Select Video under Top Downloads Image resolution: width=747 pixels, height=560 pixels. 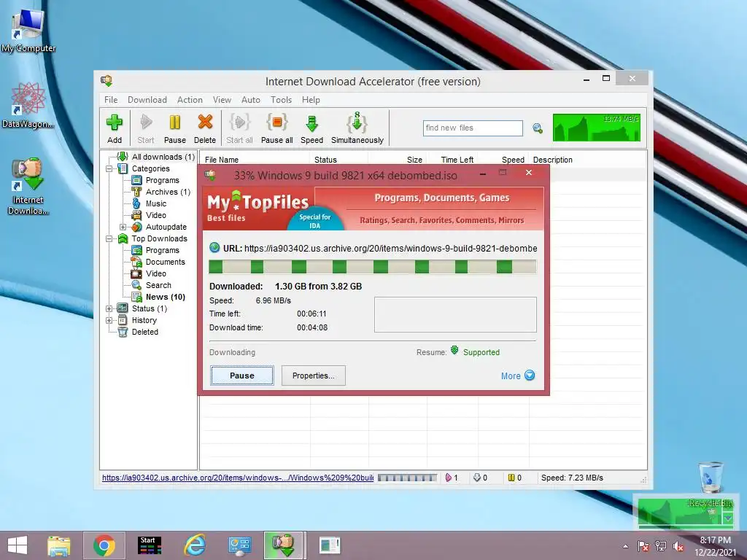coord(156,274)
